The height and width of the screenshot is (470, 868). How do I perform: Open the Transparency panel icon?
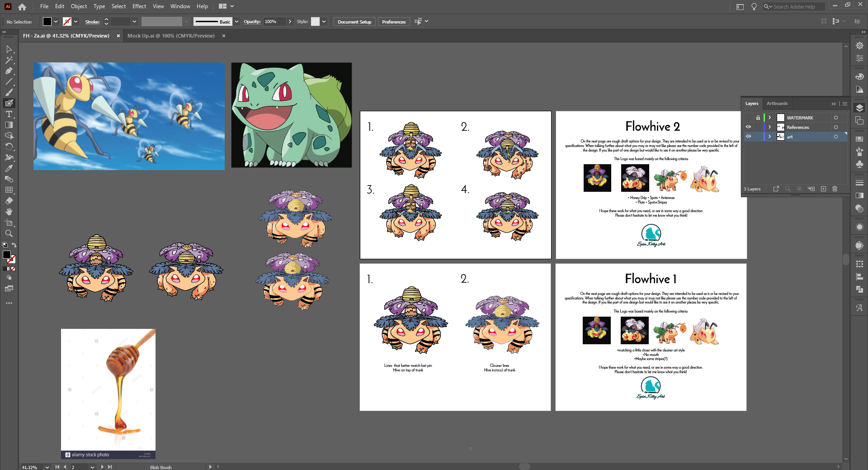coord(859,208)
